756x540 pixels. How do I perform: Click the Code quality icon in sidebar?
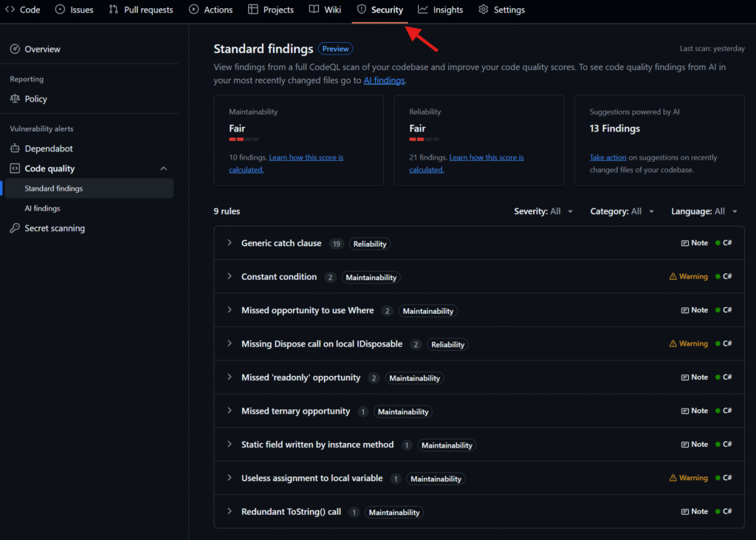tap(15, 168)
